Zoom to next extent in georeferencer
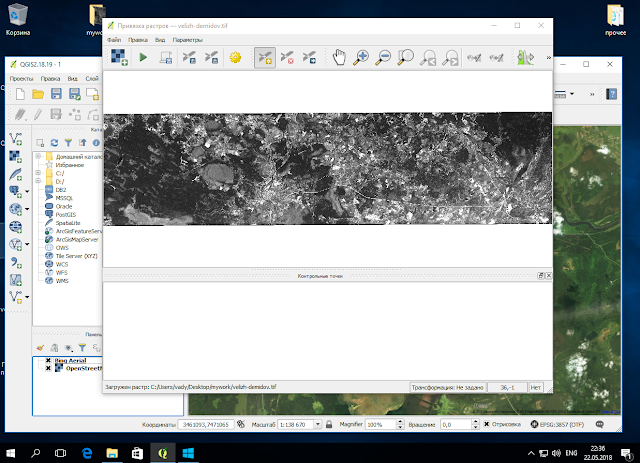Image resolution: width=640 pixels, height=463 pixels. (x=451, y=57)
